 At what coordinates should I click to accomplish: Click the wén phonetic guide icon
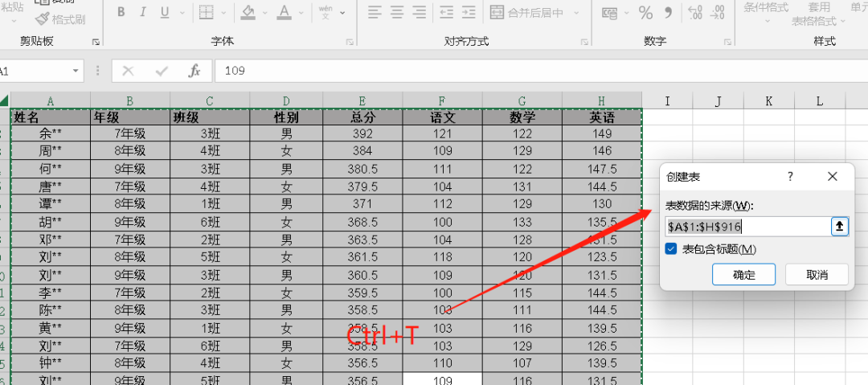point(326,12)
